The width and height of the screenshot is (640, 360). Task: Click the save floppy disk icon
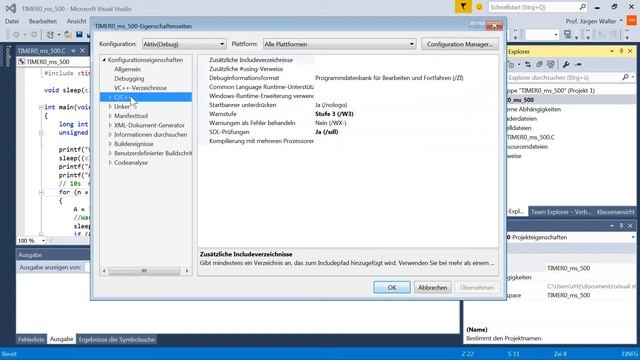79,35
